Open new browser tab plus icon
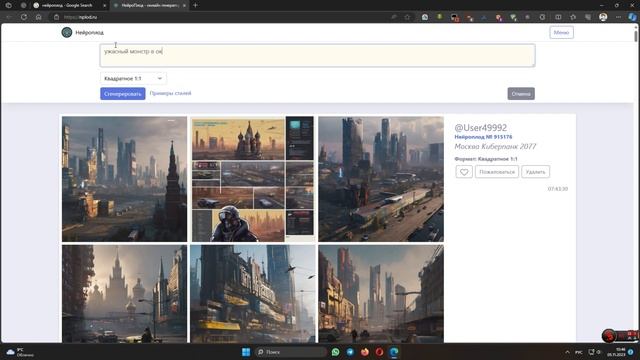The height and width of the screenshot is (360, 640). [x=196, y=5]
